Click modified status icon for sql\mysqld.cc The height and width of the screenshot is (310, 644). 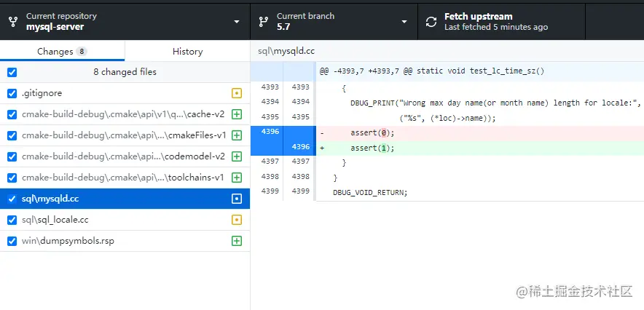[237, 199]
